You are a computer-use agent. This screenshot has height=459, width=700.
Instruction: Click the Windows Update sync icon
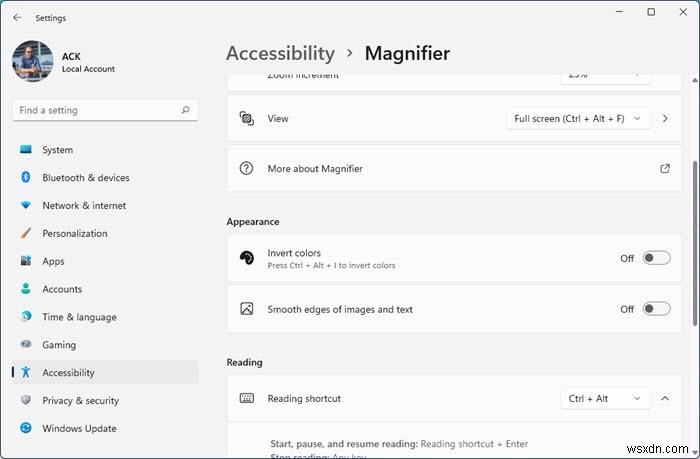(x=26, y=428)
